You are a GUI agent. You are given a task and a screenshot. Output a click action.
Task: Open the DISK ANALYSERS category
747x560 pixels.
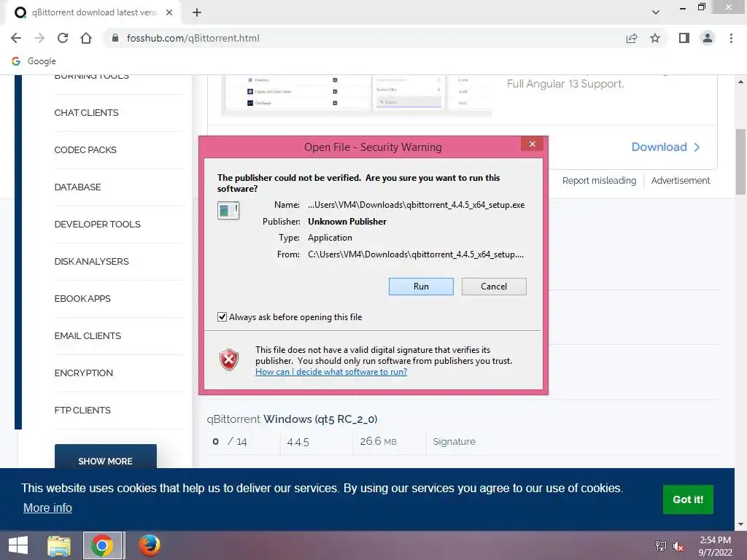91,262
